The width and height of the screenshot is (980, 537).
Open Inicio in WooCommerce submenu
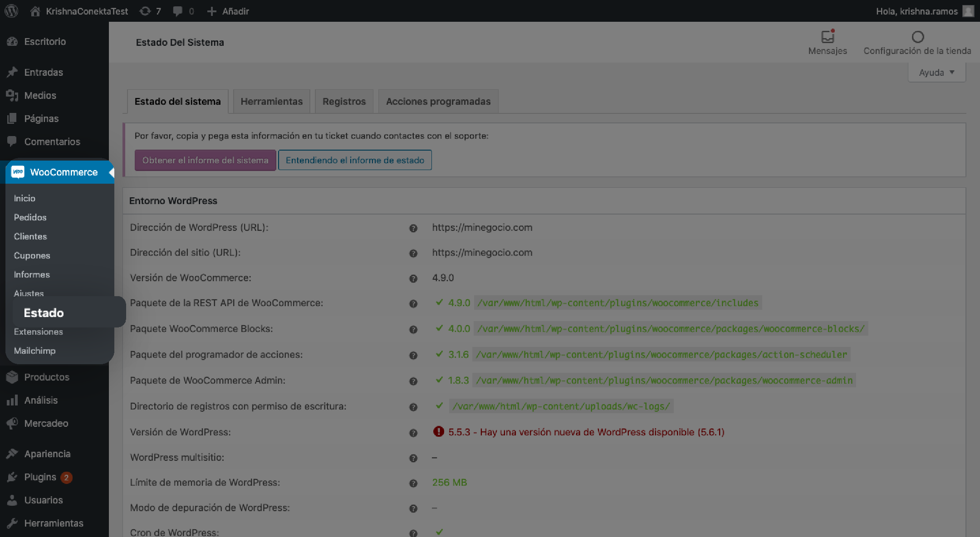(24, 198)
